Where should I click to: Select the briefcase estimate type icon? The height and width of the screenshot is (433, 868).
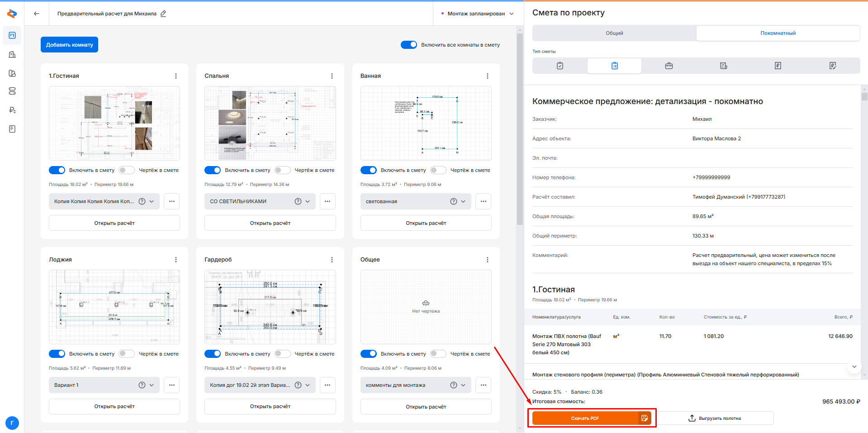tap(669, 66)
